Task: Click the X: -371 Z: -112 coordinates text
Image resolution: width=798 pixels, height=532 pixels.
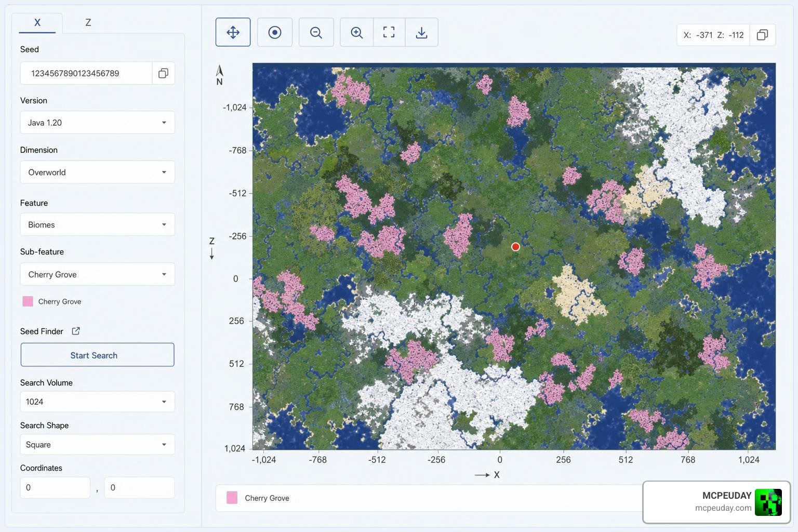Action: 714,35
